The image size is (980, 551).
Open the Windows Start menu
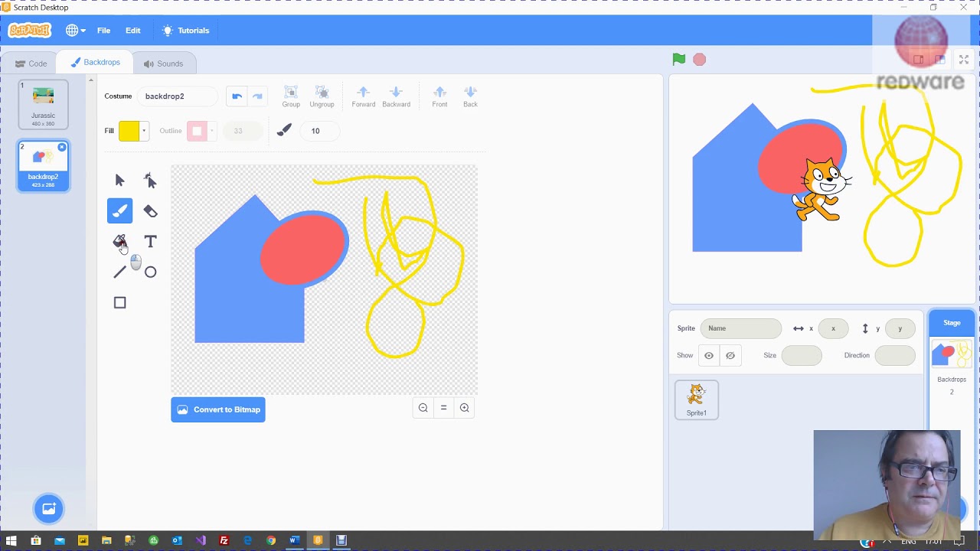(x=11, y=541)
